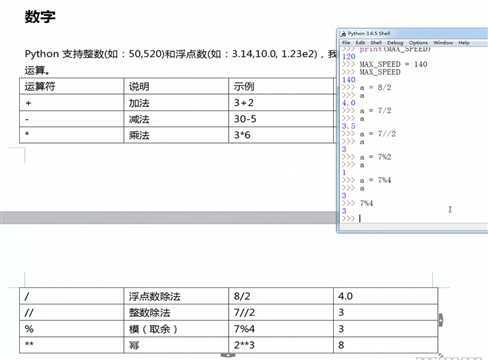The width and height of the screenshot is (488, 360).
Task: Open the Help menu in the Python Shell
Action: 464,43
